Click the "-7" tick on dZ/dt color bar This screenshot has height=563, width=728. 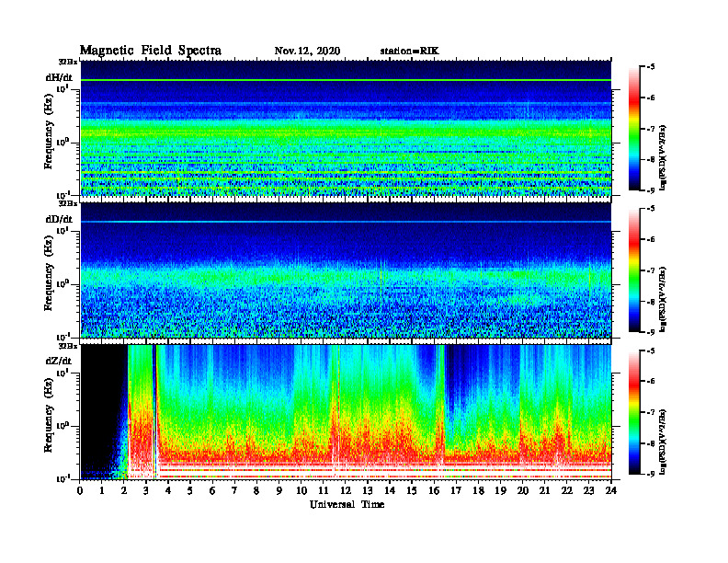tap(651, 412)
